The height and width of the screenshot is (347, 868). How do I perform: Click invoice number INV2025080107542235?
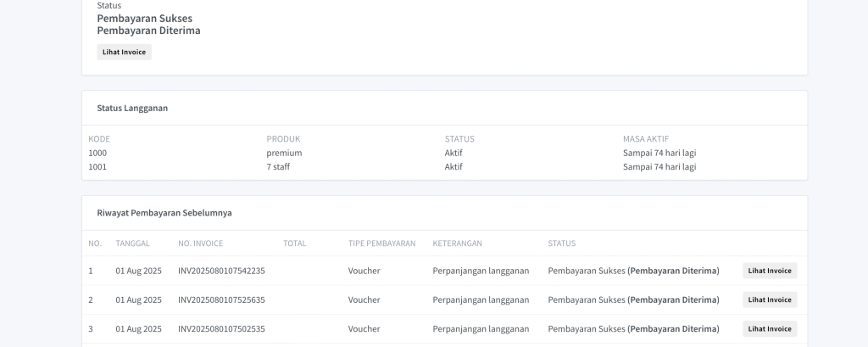[x=221, y=271]
